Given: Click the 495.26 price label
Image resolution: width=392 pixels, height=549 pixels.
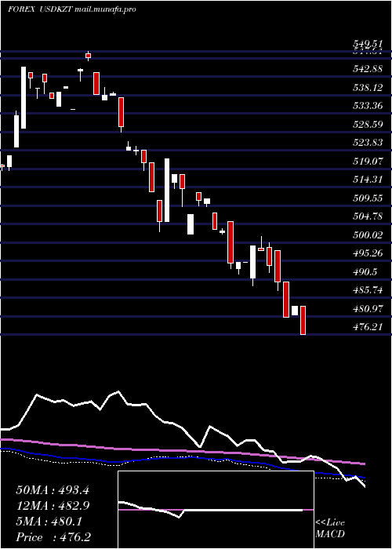Looking at the screenshot, I should [367, 253].
